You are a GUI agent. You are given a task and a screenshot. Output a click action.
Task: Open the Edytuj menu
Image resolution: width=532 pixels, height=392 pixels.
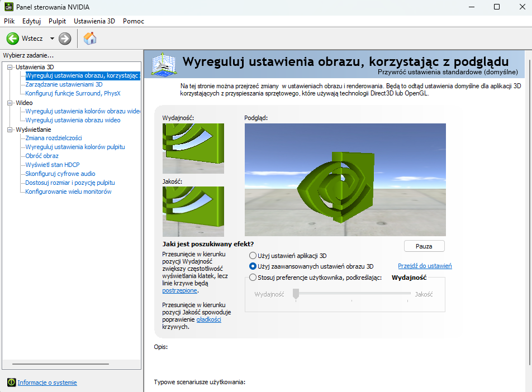tap(31, 21)
